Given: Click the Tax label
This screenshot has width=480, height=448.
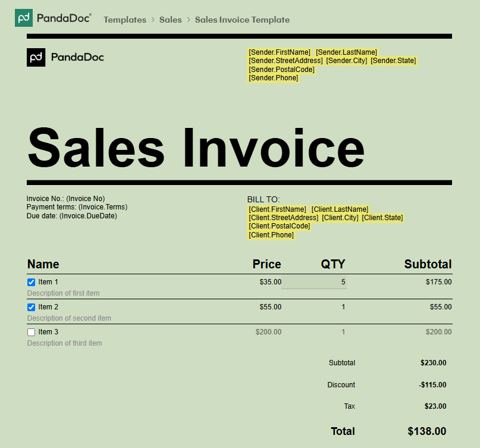Looking at the screenshot, I should pos(349,406).
